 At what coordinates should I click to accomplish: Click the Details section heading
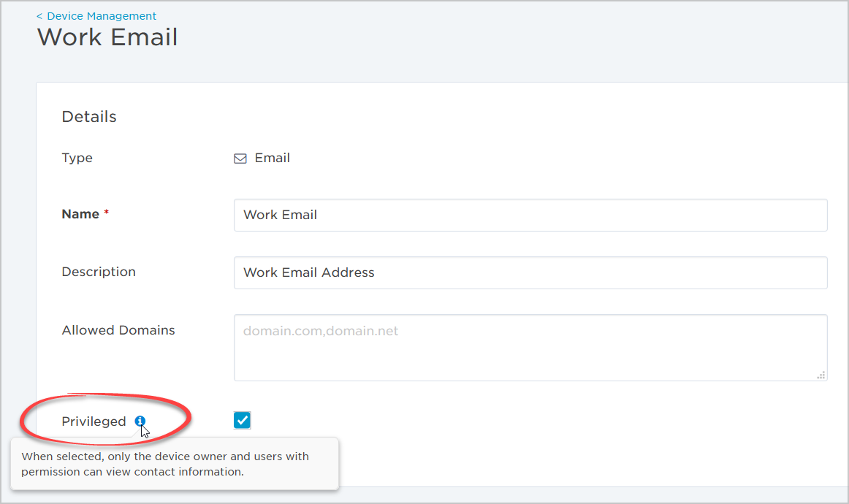89,116
